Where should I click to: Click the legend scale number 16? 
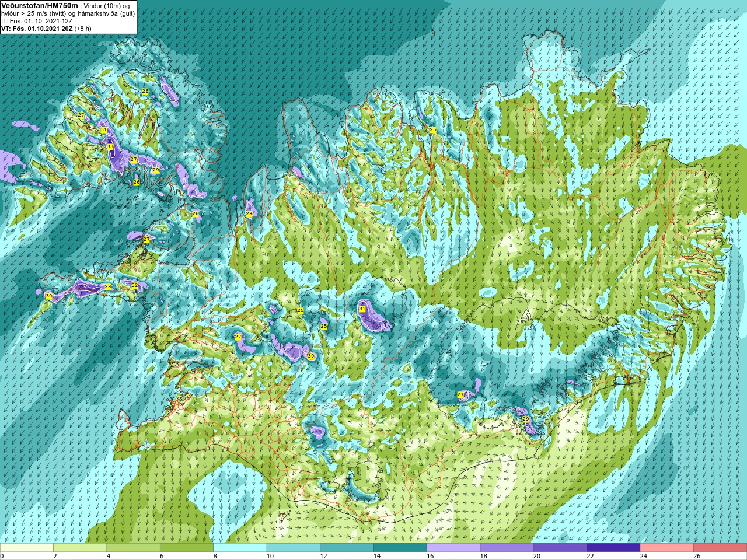pyautogui.click(x=430, y=556)
